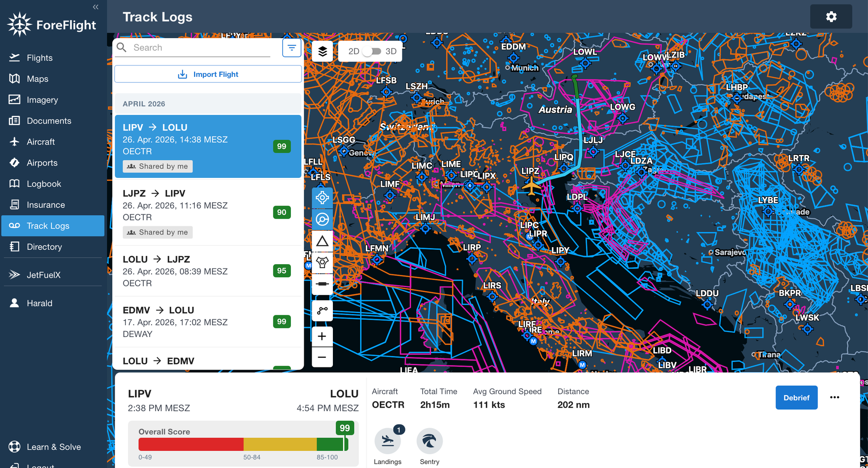
Task: Click the JetFuelX arrow icon
Action: click(14, 275)
